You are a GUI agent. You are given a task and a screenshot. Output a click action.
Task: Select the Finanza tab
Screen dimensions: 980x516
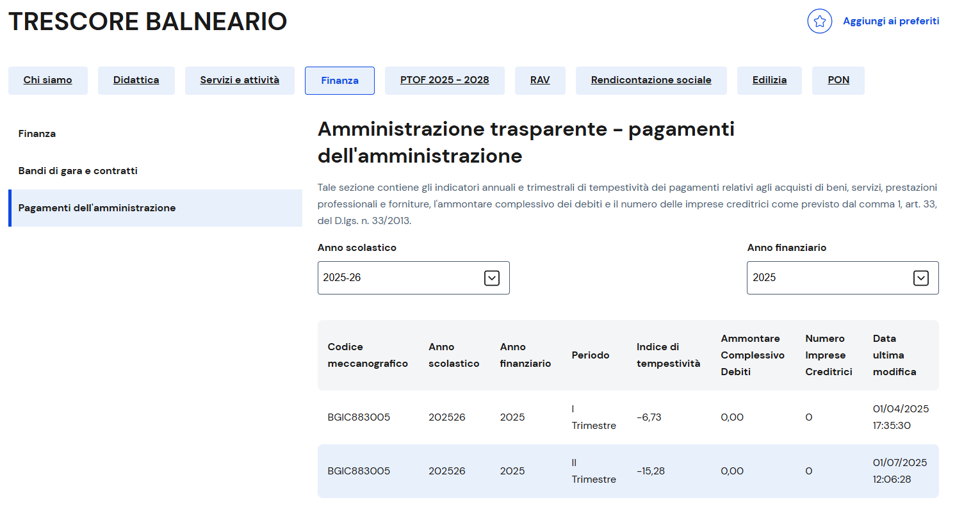coord(339,81)
